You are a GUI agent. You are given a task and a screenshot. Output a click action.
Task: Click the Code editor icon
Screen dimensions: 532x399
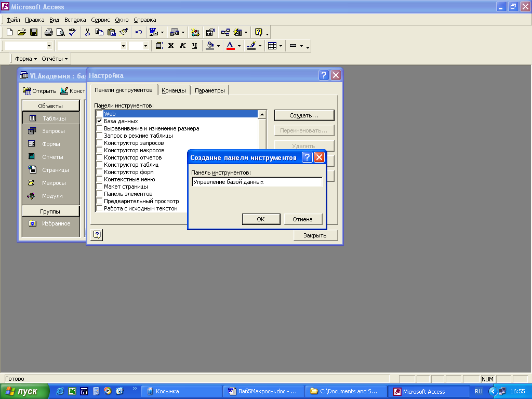[195, 32]
